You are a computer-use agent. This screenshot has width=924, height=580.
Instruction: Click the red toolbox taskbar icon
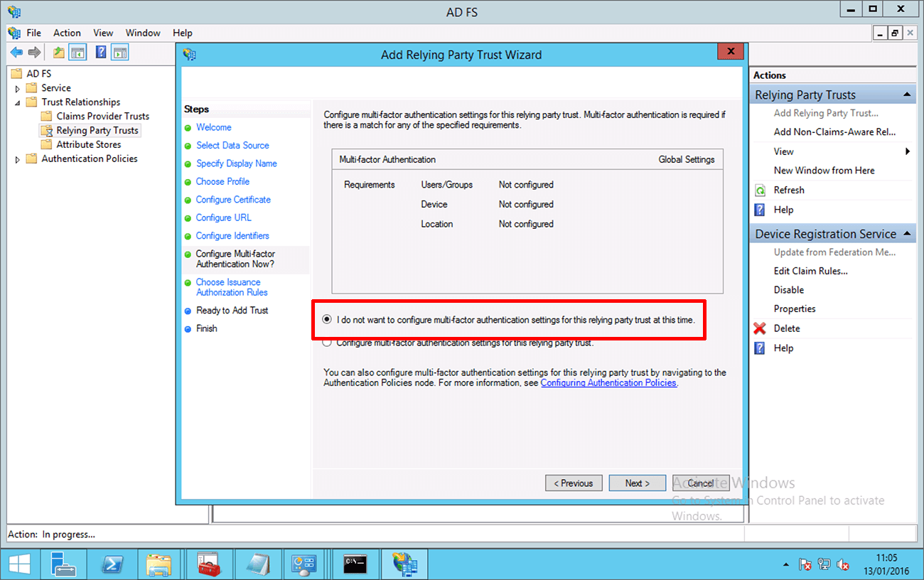(209, 564)
